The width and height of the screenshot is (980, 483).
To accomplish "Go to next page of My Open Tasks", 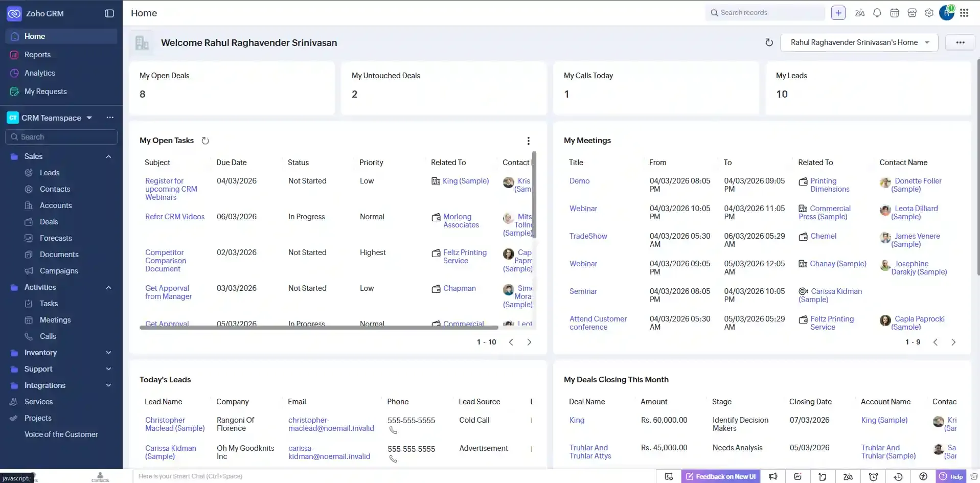I will pyautogui.click(x=529, y=342).
